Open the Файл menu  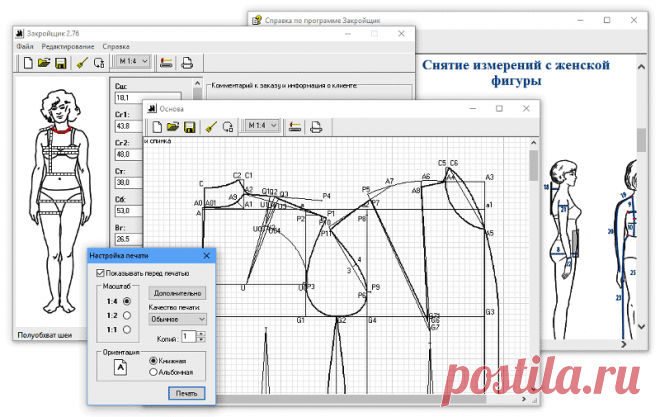(x=25, y=47)
